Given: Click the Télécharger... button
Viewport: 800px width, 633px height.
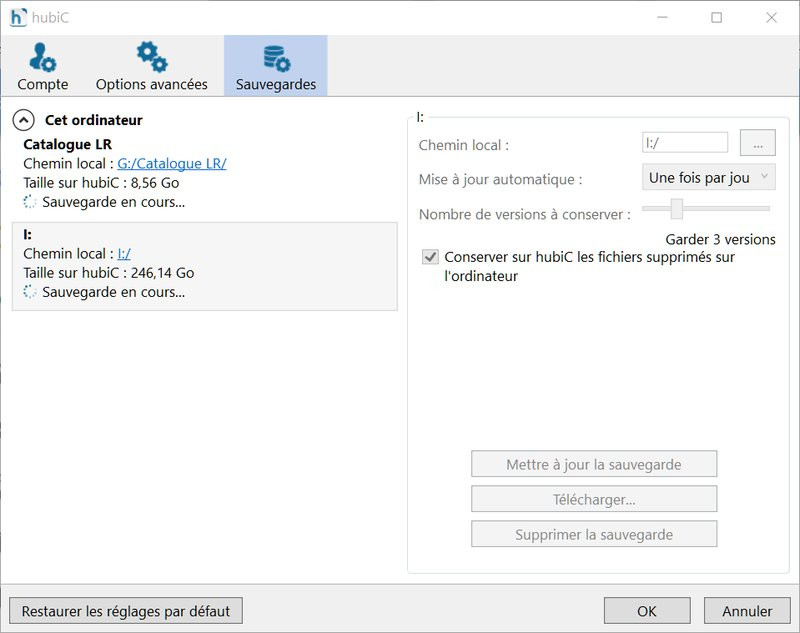Looking at the screenshot, I should [x=594, y=499].
